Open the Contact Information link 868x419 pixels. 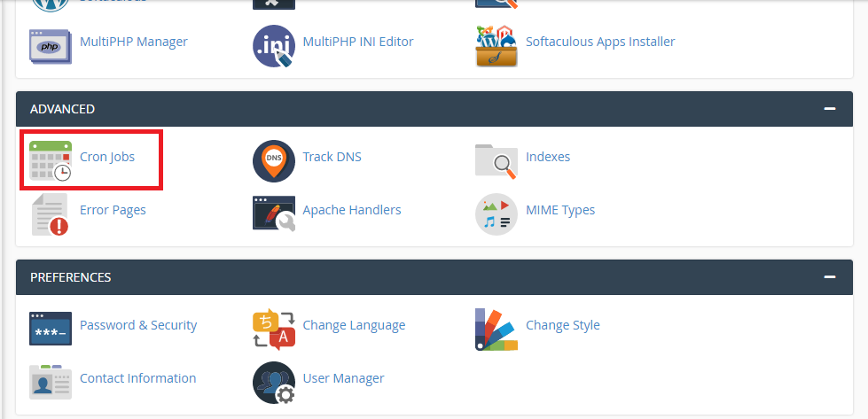(x=137, y=378)
